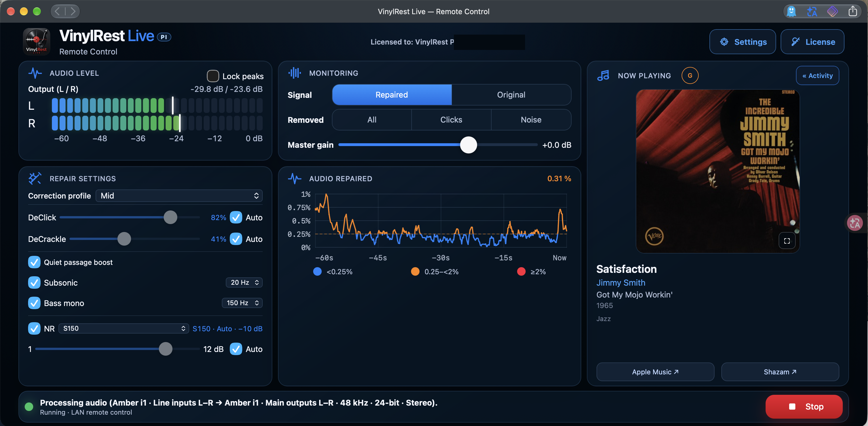Screen dimensions: 868x426
Task: Click the NR level slider handle
Action: point(165,349)
